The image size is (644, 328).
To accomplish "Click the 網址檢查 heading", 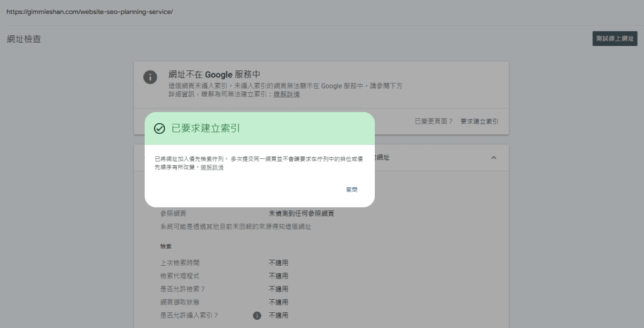I will coord(24,40).
